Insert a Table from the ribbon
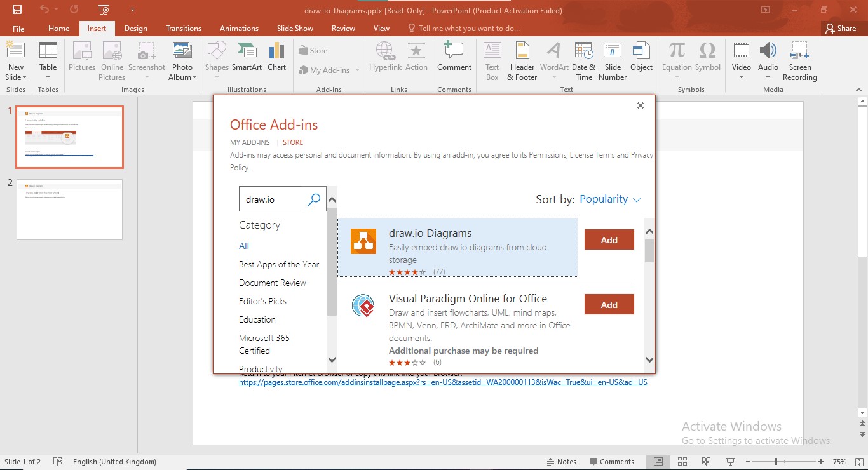868x470 pixels. click(x=48, y=61)
